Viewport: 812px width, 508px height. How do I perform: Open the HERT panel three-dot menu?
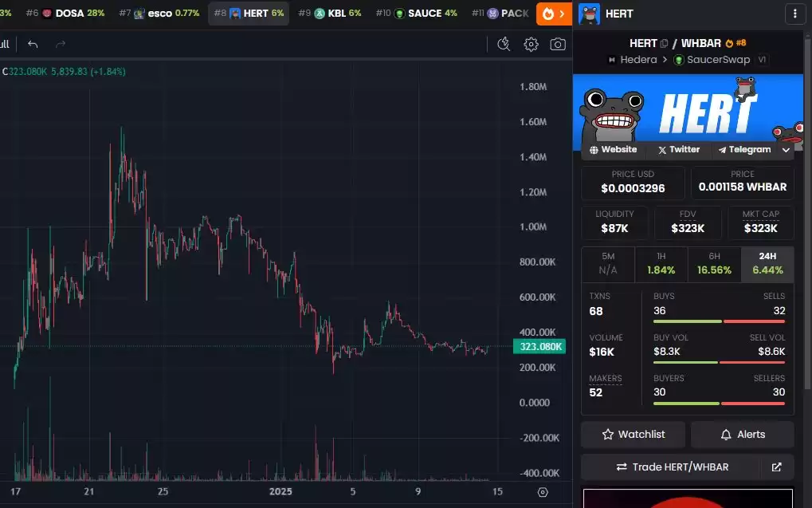coord(795,14)
